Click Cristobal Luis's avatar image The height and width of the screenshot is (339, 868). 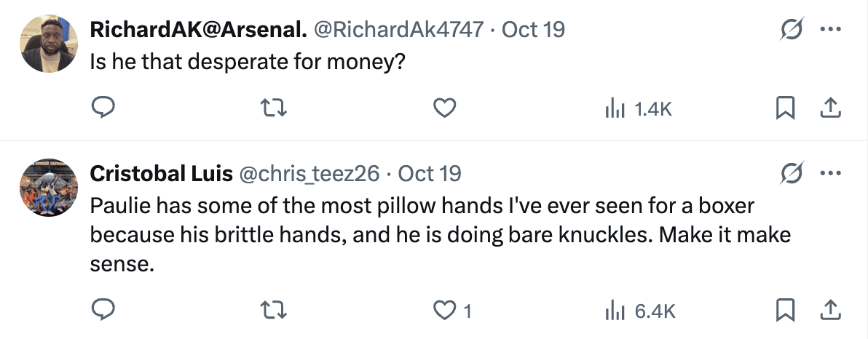click(x=49, y=188)
